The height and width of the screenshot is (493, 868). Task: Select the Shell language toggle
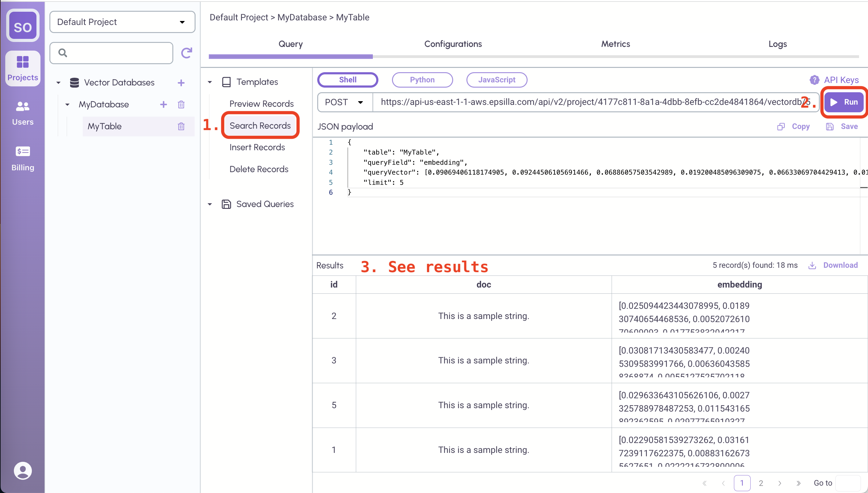(348, 80)
